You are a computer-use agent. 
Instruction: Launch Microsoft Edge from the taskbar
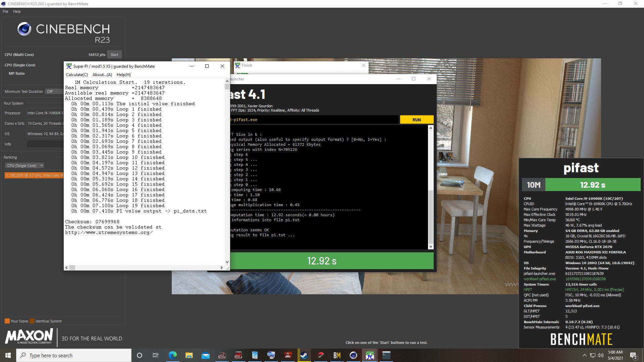(172, 355)
